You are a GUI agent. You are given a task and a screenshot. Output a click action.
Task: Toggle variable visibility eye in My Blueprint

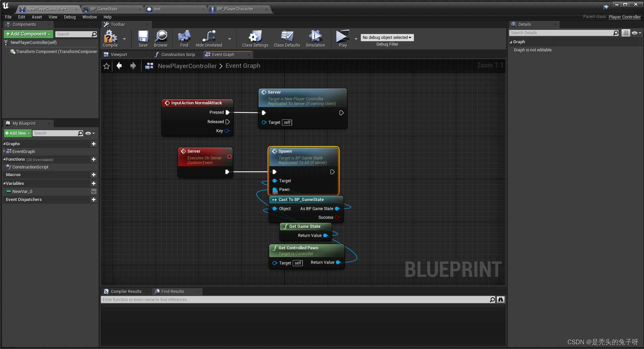[88, 133]
